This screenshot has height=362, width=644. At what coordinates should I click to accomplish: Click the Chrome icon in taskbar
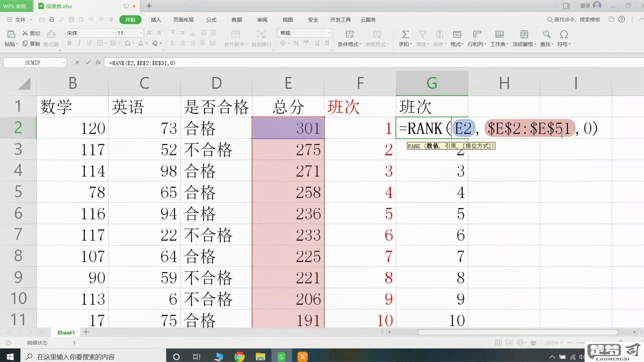[x=239, y=357]
